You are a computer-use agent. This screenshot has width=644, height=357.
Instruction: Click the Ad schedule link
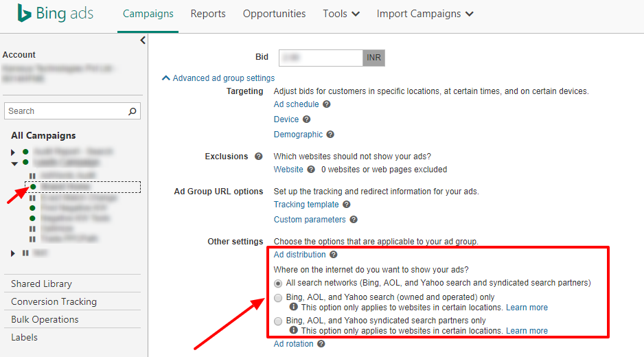pyautogui.click(x=296, y=104)
